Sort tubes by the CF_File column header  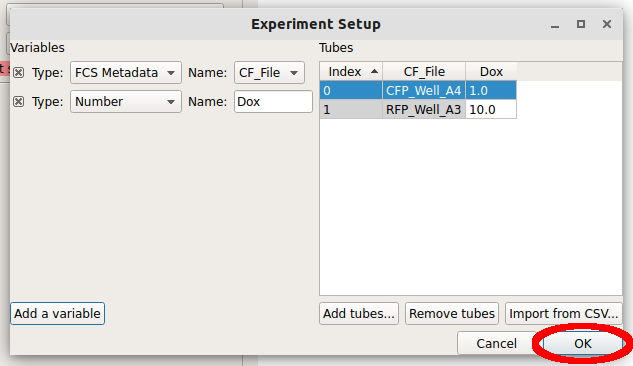click(424, 72)
